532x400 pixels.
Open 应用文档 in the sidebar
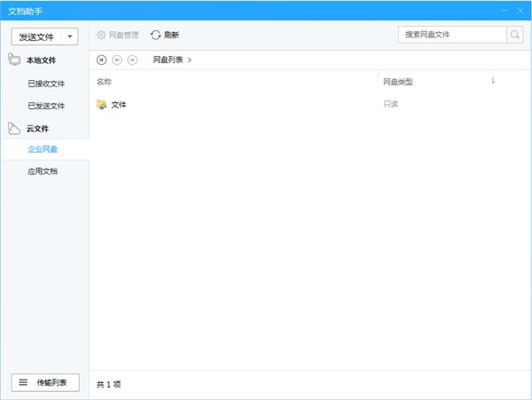(43, 172)
